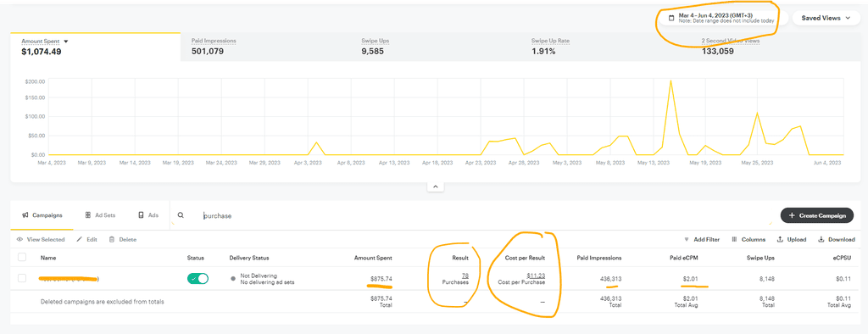Check the select-all checkbox in header
The width and height of the screenshot is (868, 334).
(x=22, y=257)
